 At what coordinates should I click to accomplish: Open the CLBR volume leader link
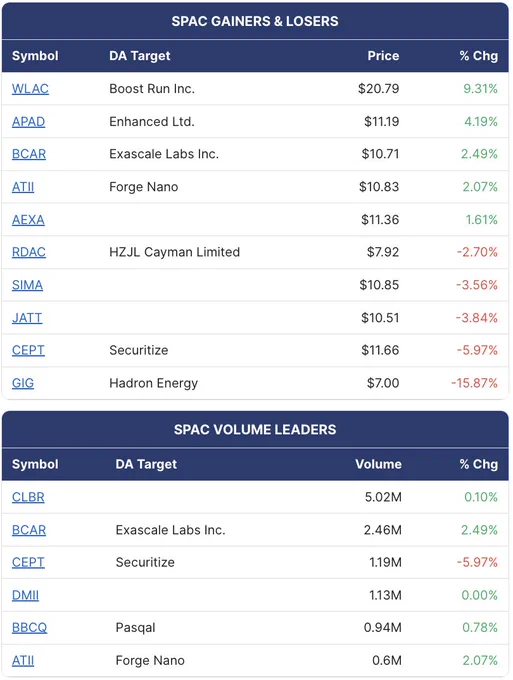(28, 497)
